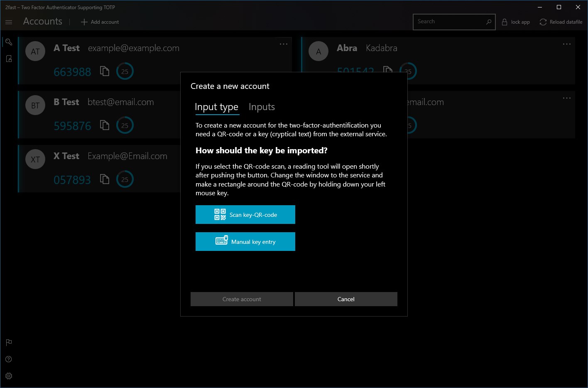588x388 pixels.
Task: Open the help question mark icon
Action: pos(9,359)
